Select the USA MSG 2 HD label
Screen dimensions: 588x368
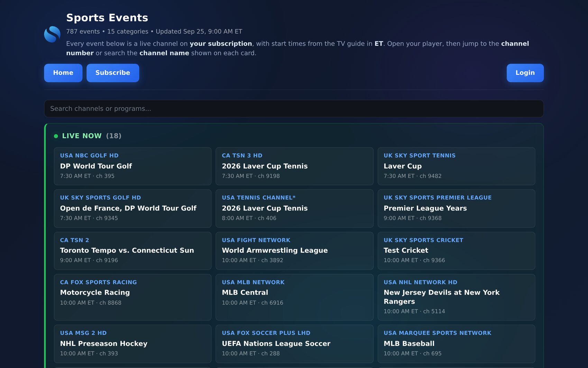click(83, 333)
